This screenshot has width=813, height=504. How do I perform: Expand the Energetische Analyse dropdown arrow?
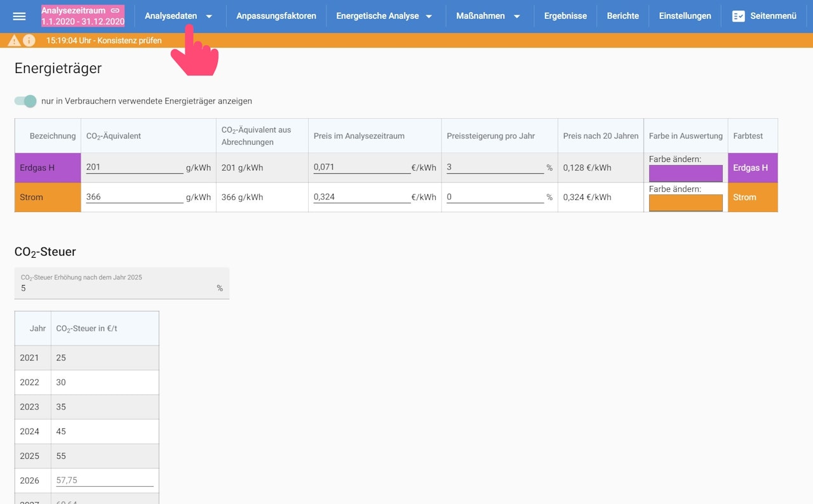[429, 17]
